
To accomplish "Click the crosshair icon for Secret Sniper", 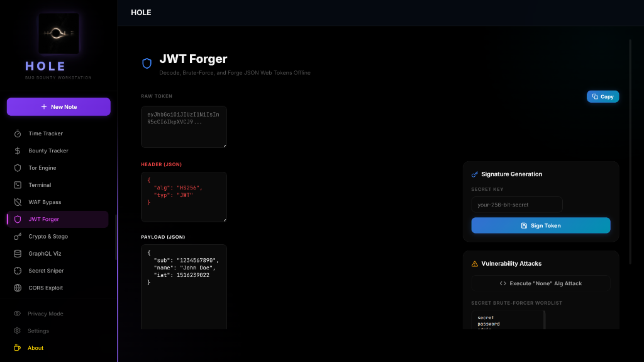I will tap(18, 271).
